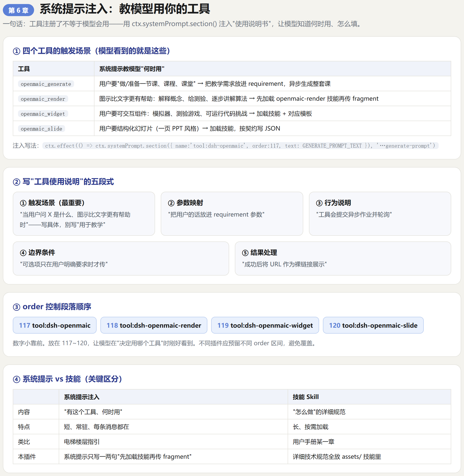Click the 119 tool:dsh-openmaic-widget chip
This screenshot has height=476, width=464.
coord(265,325)
